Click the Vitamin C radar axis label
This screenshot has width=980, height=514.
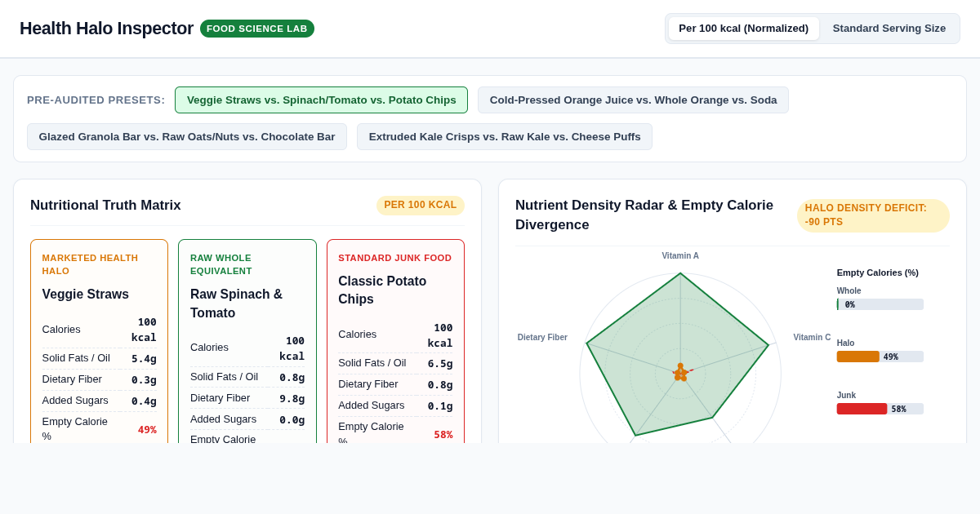tap(812, 337)
